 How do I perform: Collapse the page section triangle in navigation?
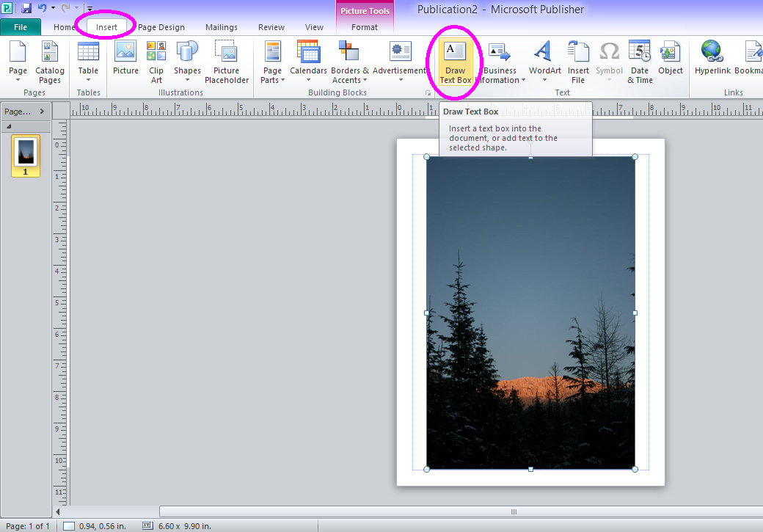[9, 126]
